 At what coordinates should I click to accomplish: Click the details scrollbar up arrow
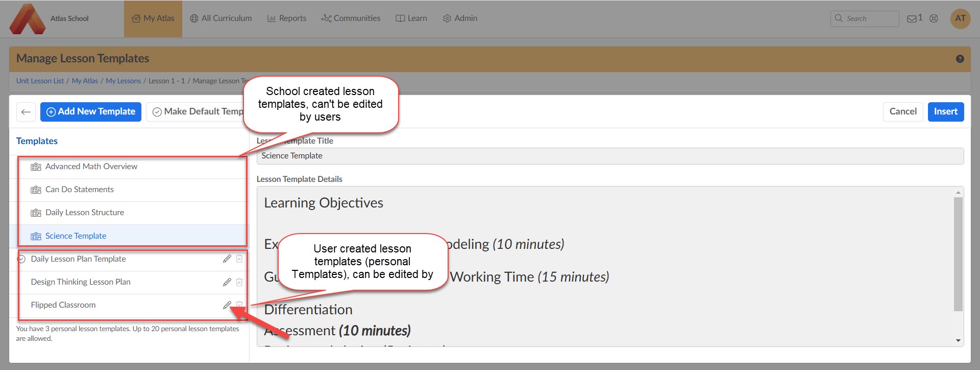pyautogui.click(x=958, y=193)
